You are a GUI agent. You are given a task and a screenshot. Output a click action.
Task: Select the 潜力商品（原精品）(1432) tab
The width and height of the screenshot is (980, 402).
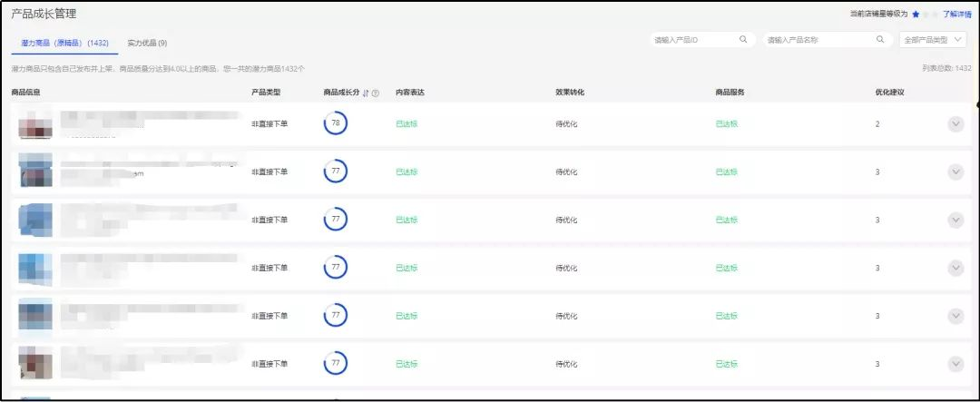tap(64, 43)
